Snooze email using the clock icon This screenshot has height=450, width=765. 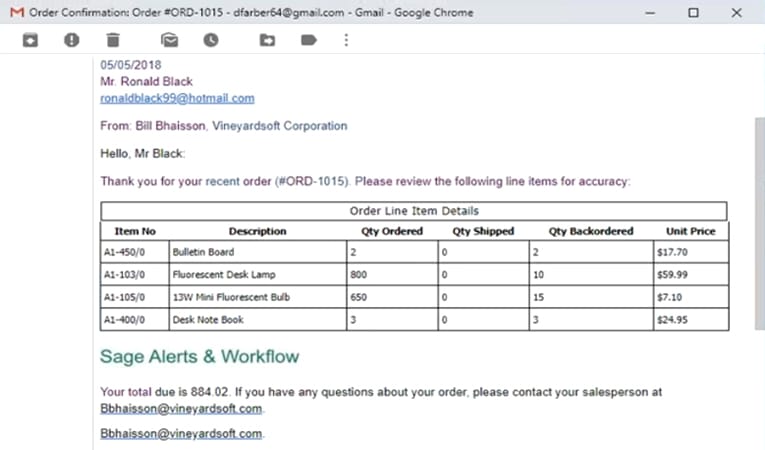(211, 40)
